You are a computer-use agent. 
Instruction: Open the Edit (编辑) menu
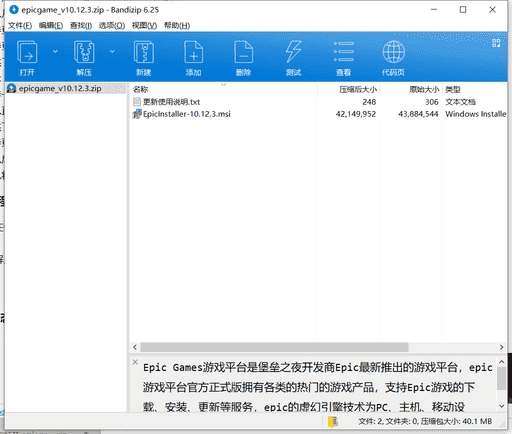click(51, 25)
